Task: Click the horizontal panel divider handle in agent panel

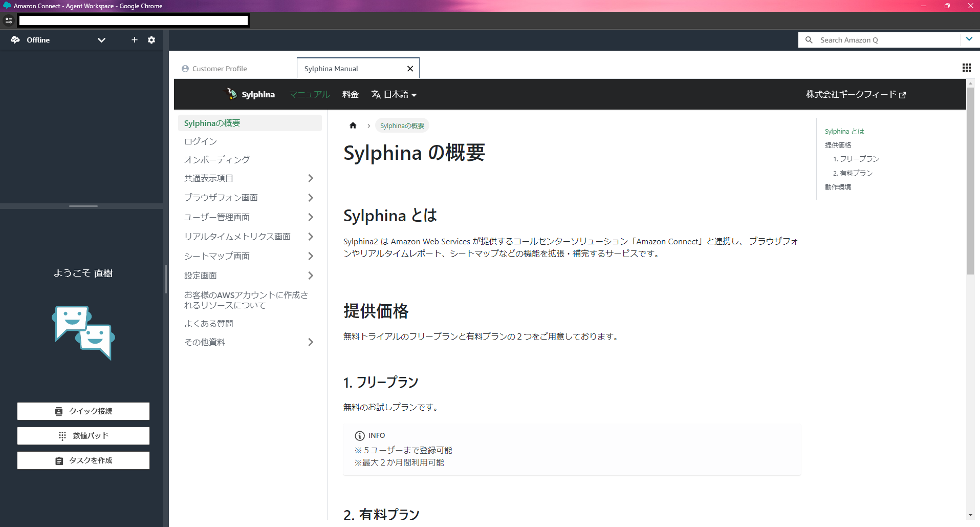Action: click(x=83, y=206)
